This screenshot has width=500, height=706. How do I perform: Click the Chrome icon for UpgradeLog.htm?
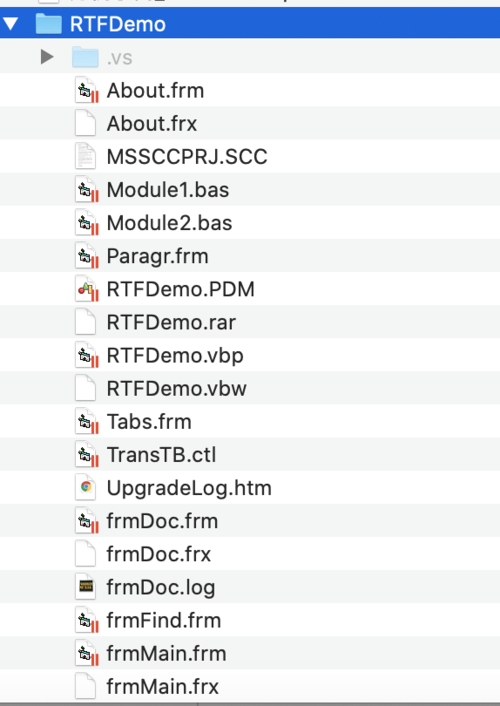tap(86, 488)
